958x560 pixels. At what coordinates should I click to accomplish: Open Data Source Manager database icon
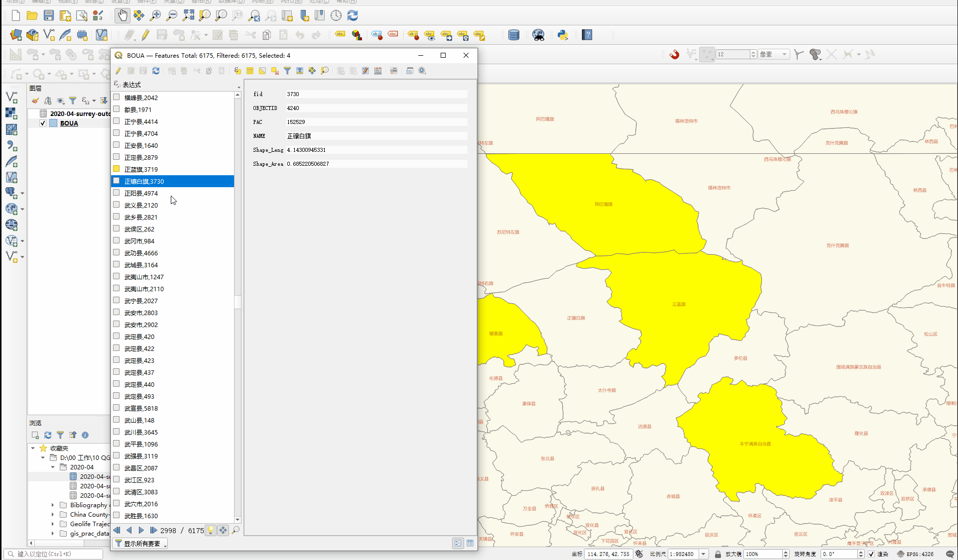[514, 35]
